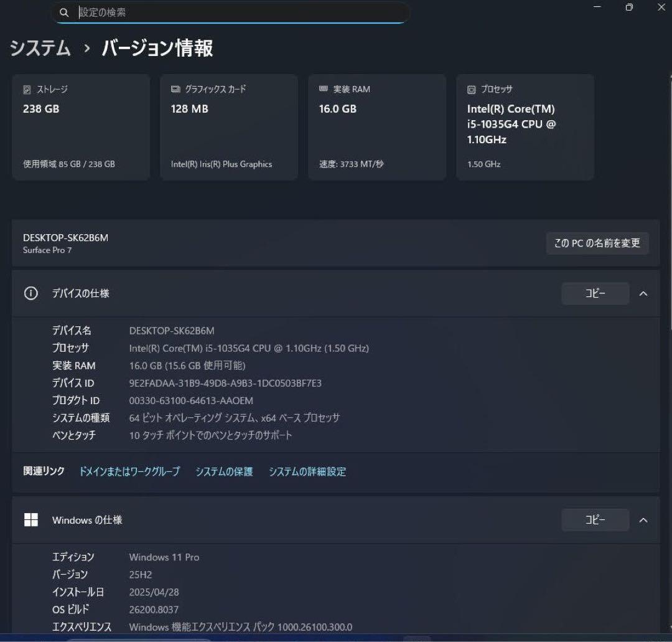Click the graphics card icon

point(175,89)
